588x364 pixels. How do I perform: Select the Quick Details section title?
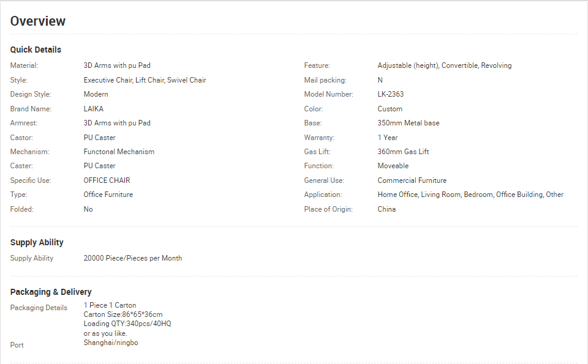coord(36,50)
